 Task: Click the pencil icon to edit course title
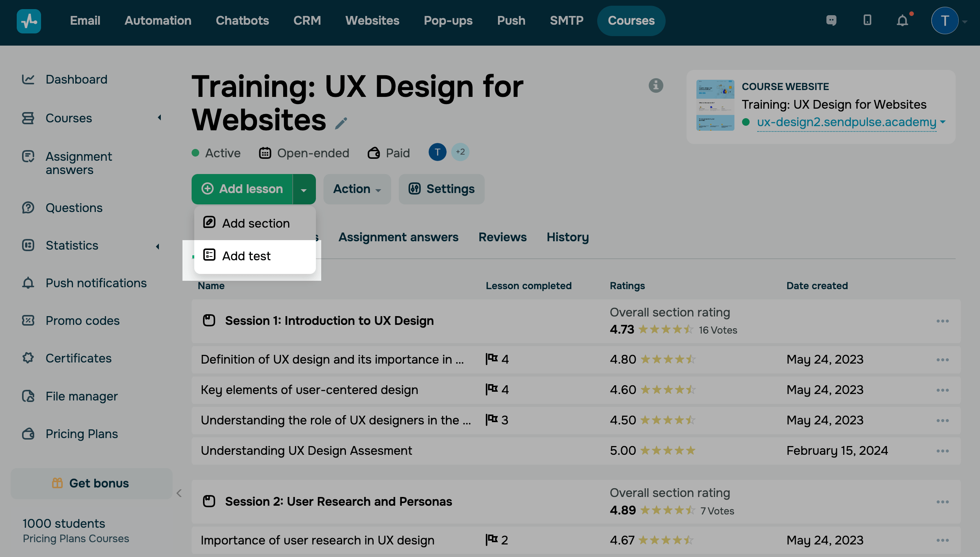point(341,123)
